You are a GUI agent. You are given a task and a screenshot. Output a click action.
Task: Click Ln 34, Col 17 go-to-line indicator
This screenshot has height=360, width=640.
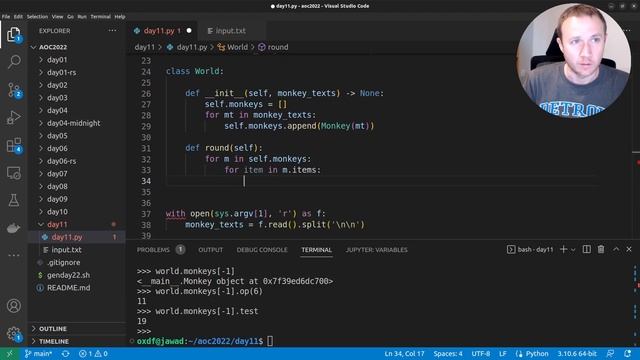pos(404,354)
